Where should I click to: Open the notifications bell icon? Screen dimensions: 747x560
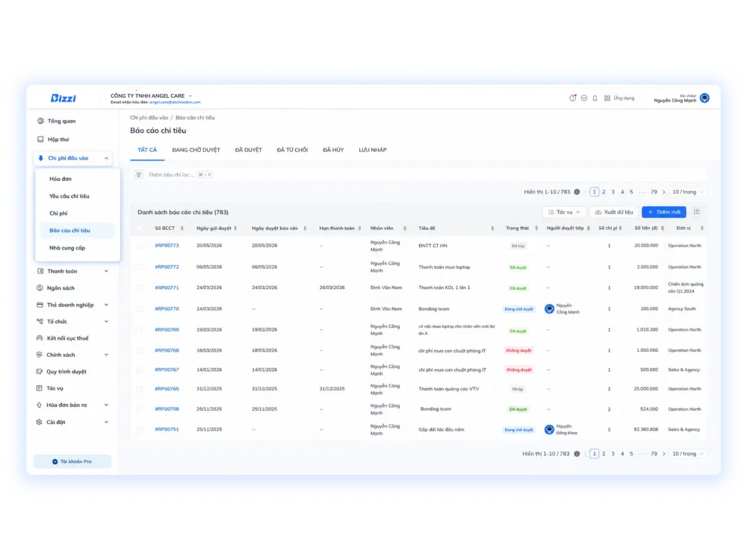595,98
